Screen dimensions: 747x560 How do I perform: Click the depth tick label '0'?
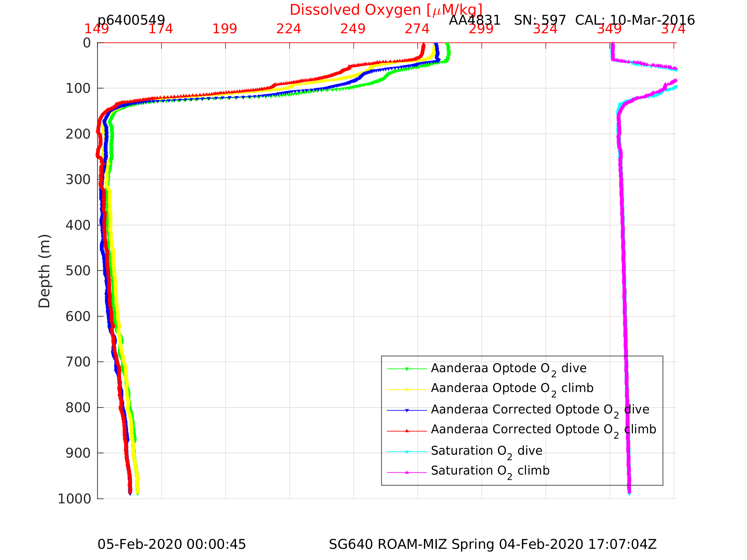87,43
